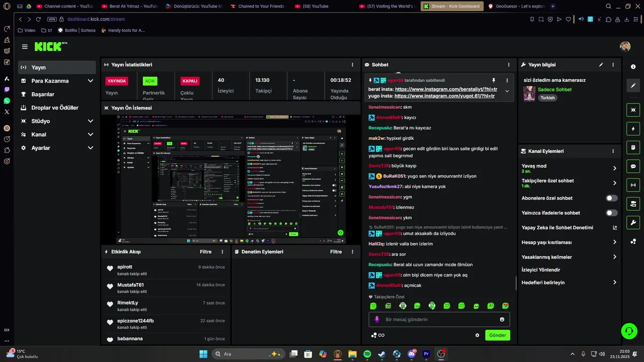The image size is (644, 362).
Task: Open Hedefleri belirleyin options
Action: tap(569, 283)
